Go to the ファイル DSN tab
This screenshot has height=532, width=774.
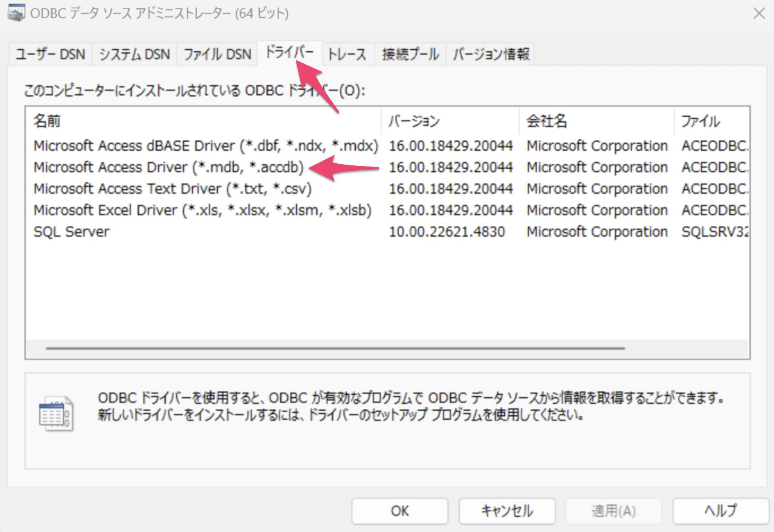point(217,54)
